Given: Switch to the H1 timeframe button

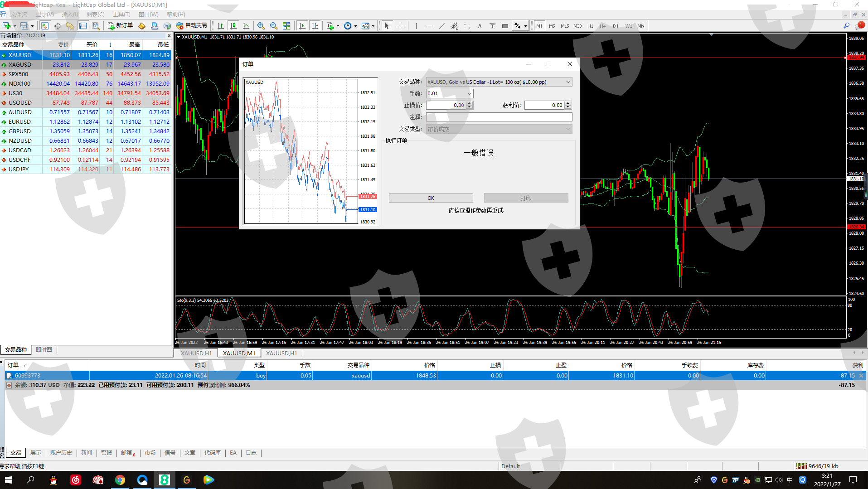Looking at the screenshot, I should pyautogui.click(x=590, y=26).
